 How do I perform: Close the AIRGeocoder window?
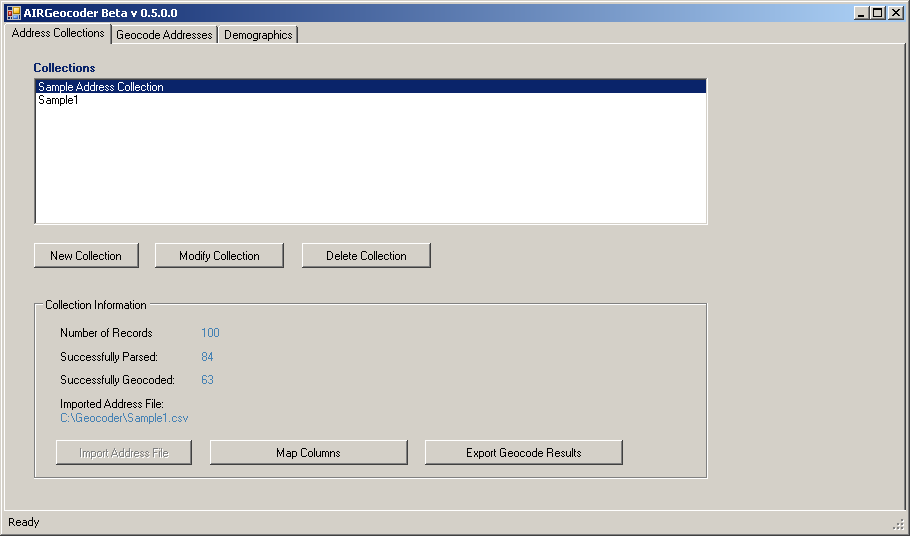tap(896, 13)
